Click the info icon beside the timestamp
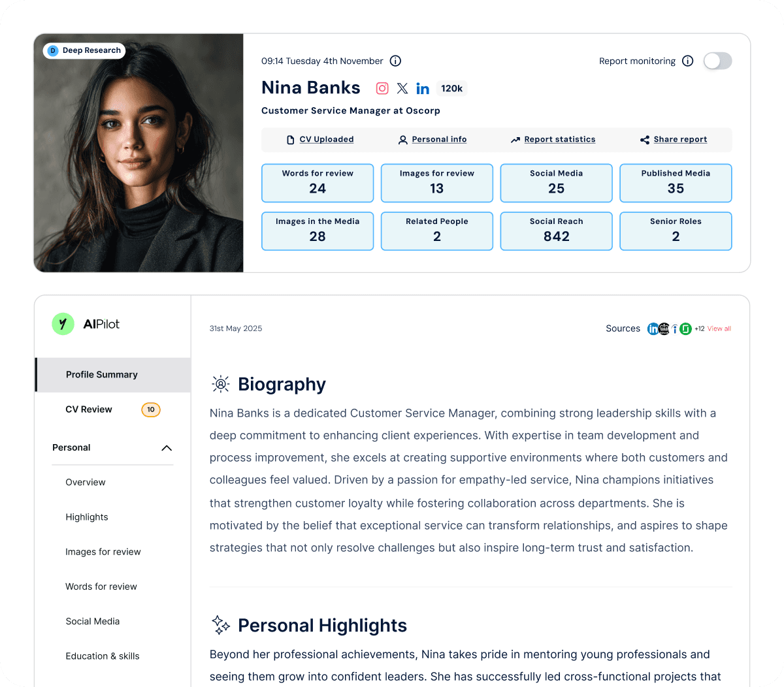The height and width of the screenshot is (687, 784). click(395, 61)
